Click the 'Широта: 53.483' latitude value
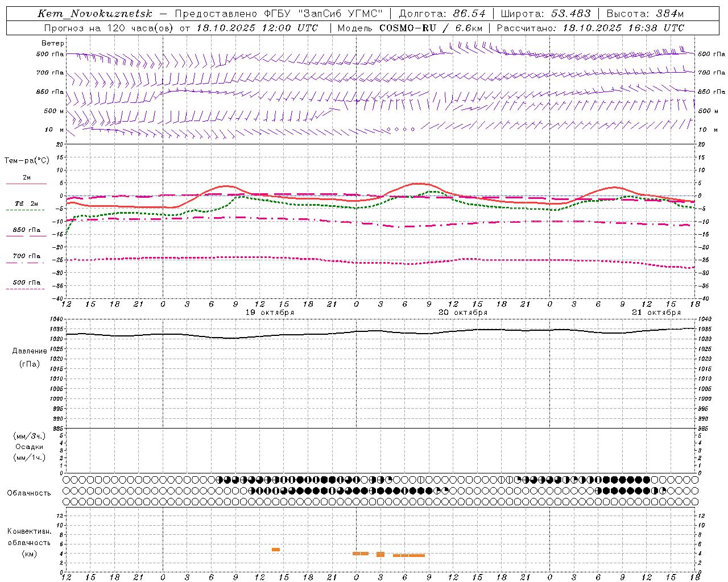 pos(545,14)
